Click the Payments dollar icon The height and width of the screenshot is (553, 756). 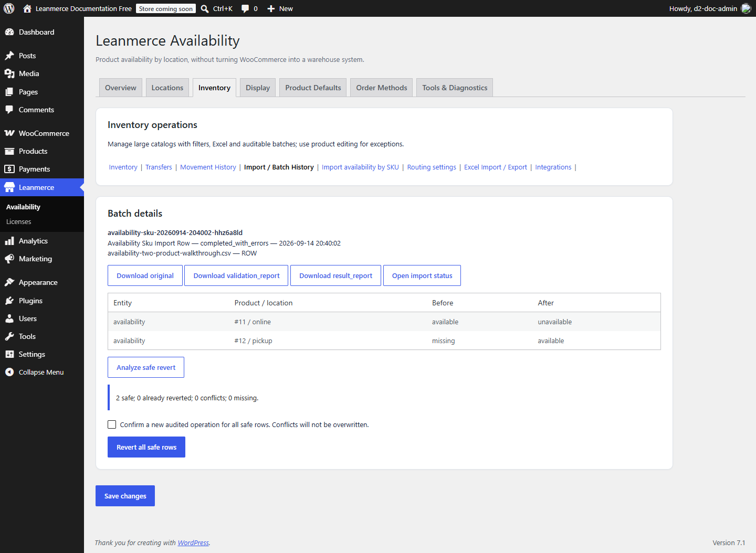(9, 169)
